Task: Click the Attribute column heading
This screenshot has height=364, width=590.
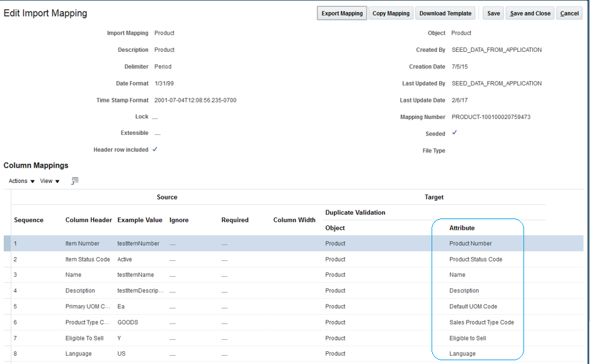Action: (x=462, y=228)
